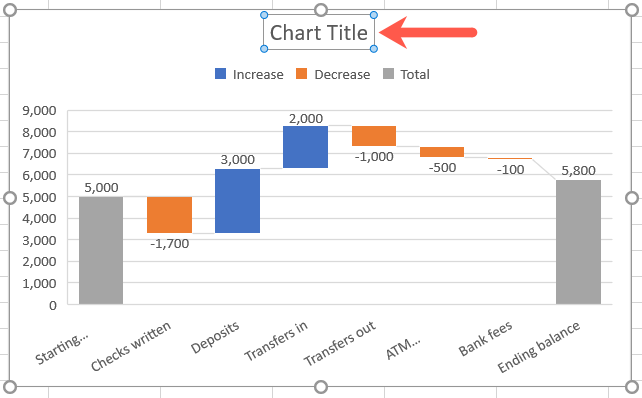Viewport: 642px width, 398px height.
Task: Click the 5,000 data label
Action: 101,188
